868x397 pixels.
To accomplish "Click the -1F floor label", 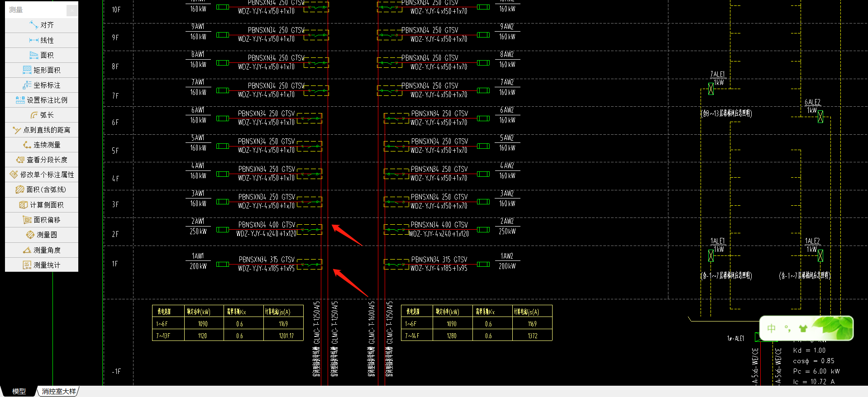I will tap(116, 371).
